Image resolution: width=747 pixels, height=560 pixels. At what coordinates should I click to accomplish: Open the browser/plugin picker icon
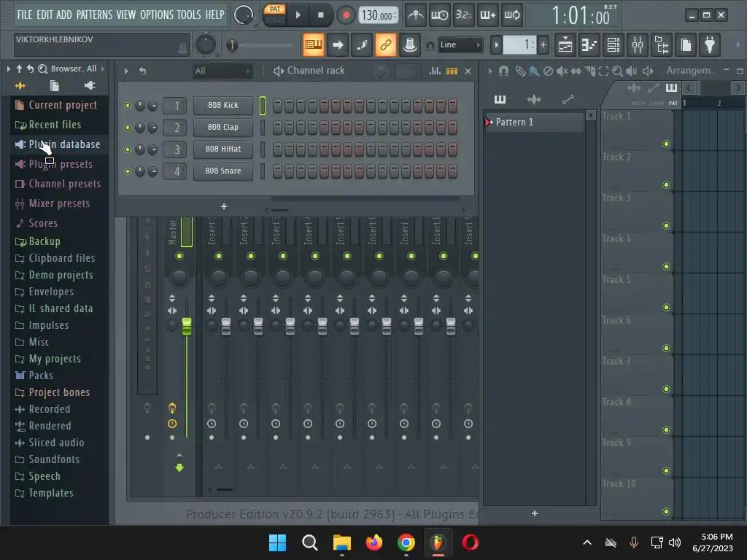pyautogui.click(x=662, y=45)
